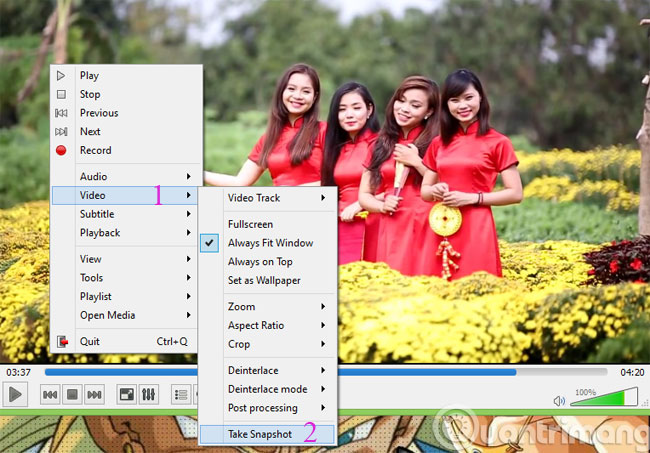Select Stop text in context menu
Image resolution: width=650 pixels, height=453 pixels.
coord(90,94)
